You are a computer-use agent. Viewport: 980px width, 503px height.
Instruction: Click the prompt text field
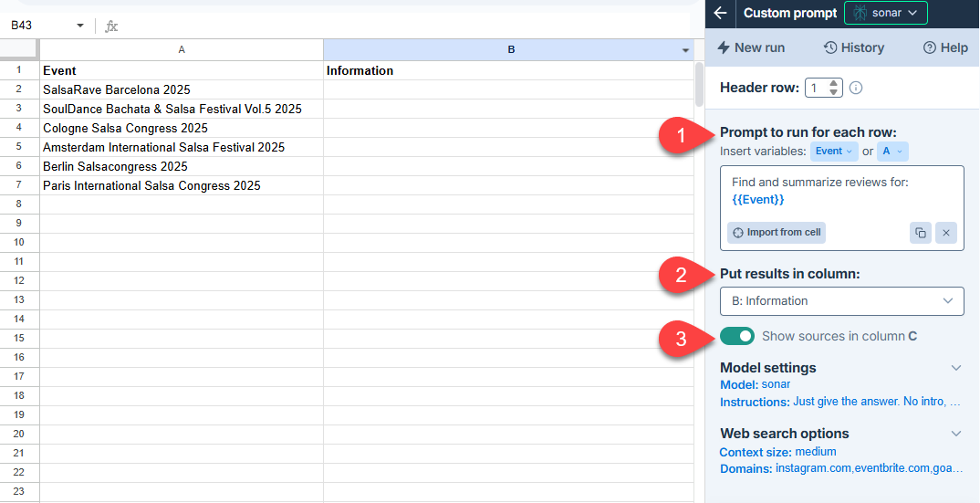841,191
